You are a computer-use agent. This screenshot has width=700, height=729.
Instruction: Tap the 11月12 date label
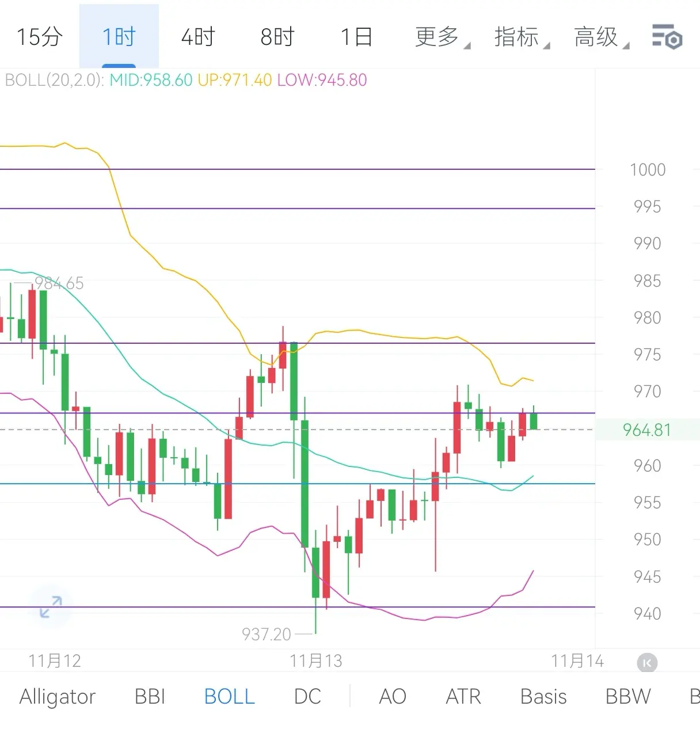point(55,661)
